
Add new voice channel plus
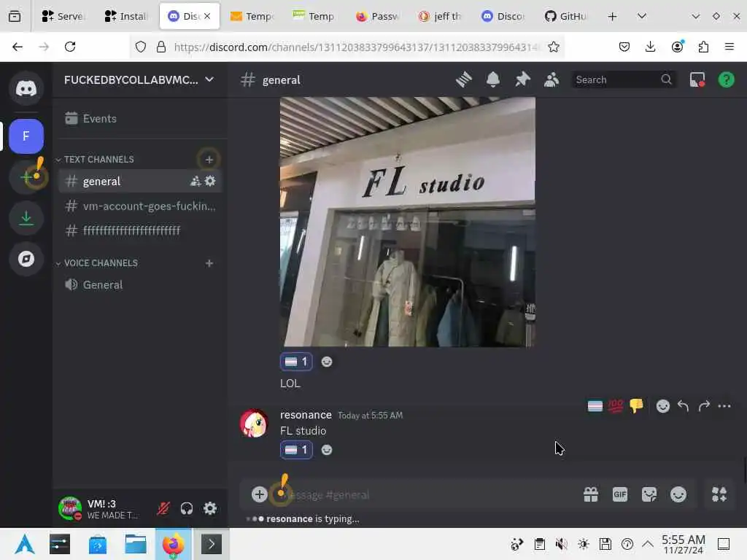coord(209,263)
